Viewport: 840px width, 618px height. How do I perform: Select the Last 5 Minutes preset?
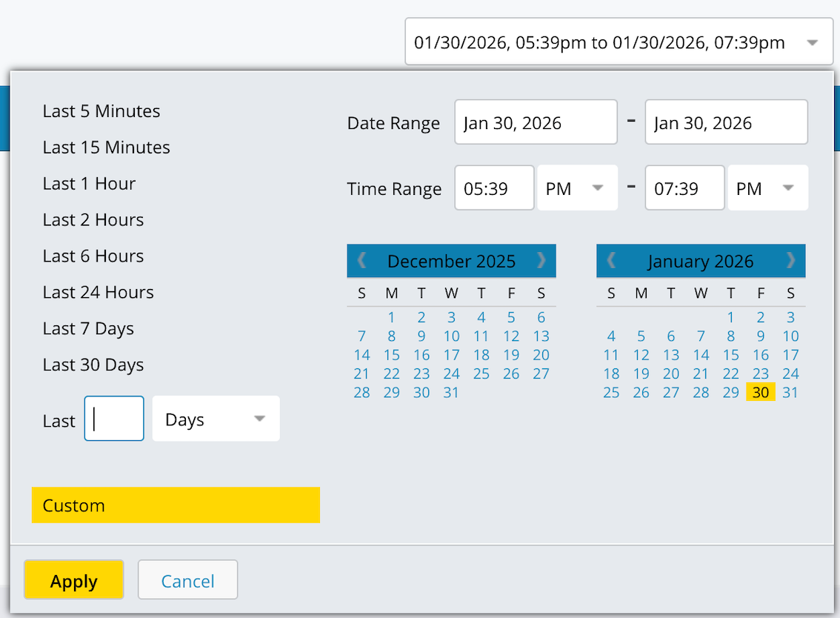click(x=101, y=111)
